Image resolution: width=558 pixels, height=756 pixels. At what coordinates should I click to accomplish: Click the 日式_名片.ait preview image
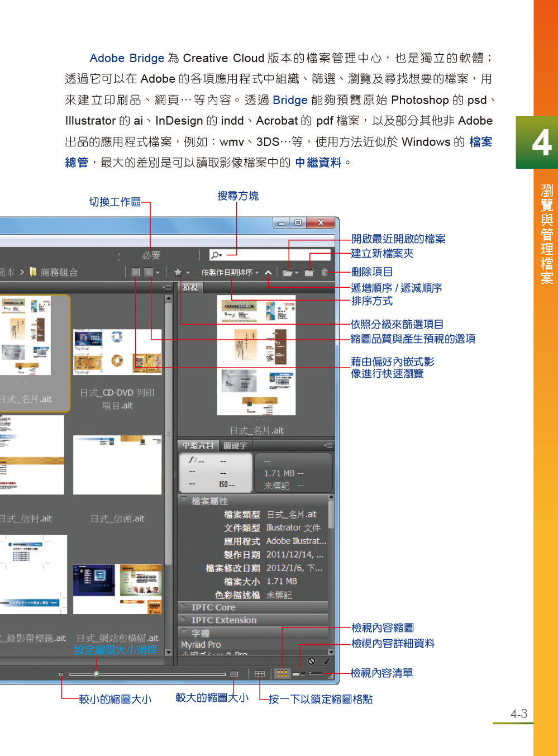(256, 355)
